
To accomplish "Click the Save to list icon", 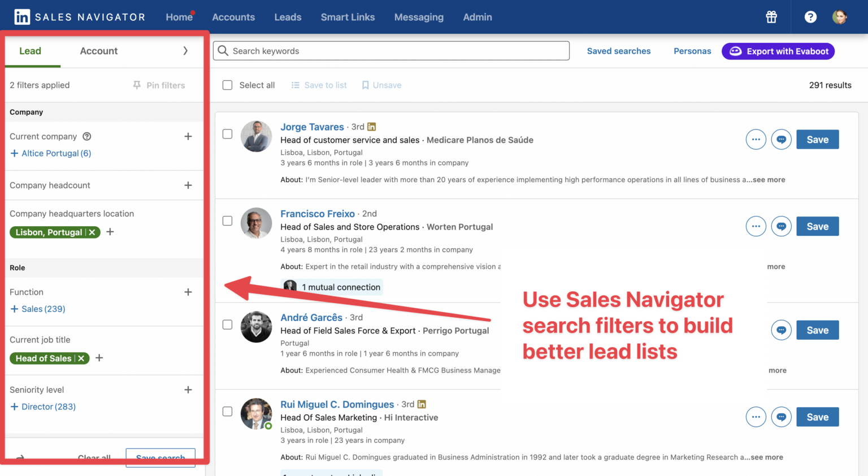I will (295, 85).
